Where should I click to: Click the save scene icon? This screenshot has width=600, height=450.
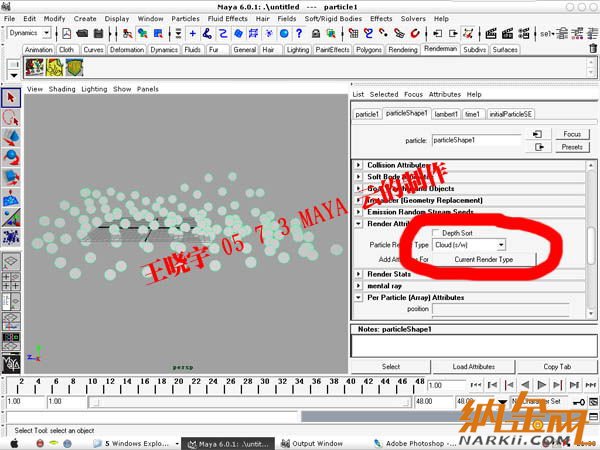(x=98, y=34)
